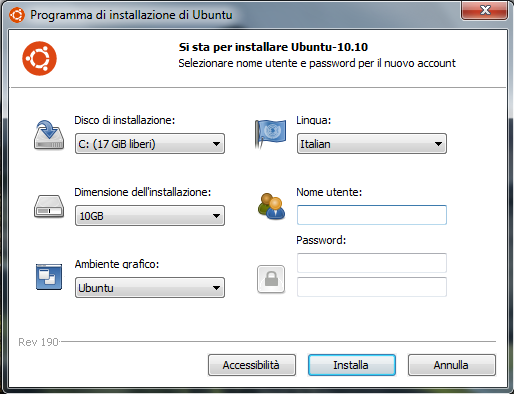Click the users icon beside Nome utente
514x394 pixels.
[x=271, y=207]
